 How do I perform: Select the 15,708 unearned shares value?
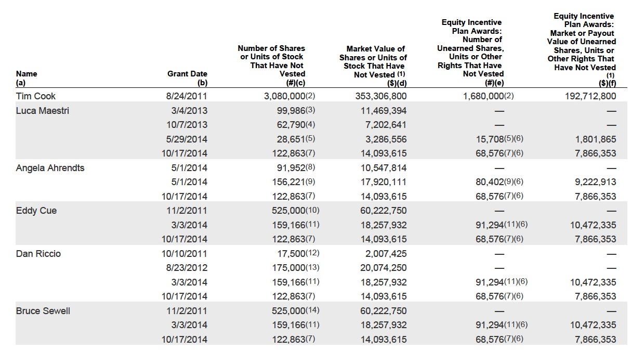(x=490, y=139)
